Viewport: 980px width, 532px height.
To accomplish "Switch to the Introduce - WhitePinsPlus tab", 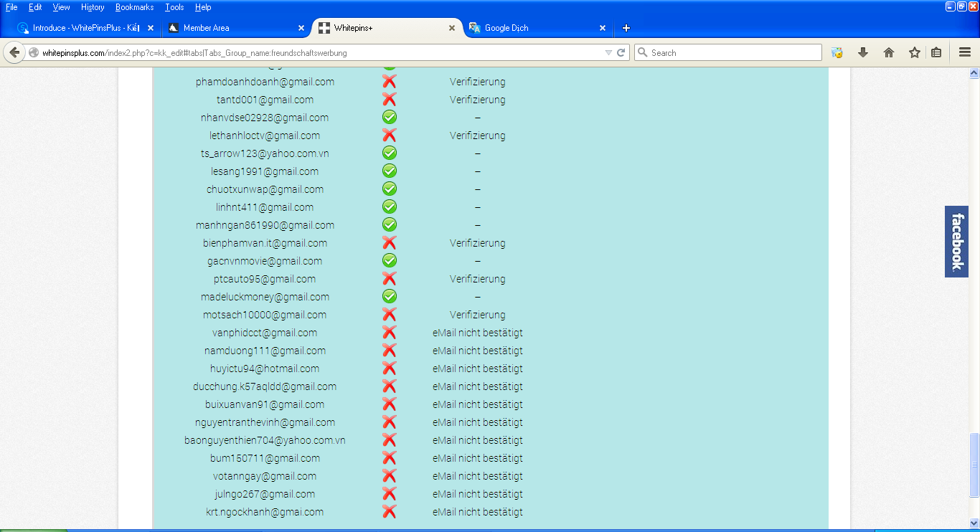I will (x=86, y=28).
